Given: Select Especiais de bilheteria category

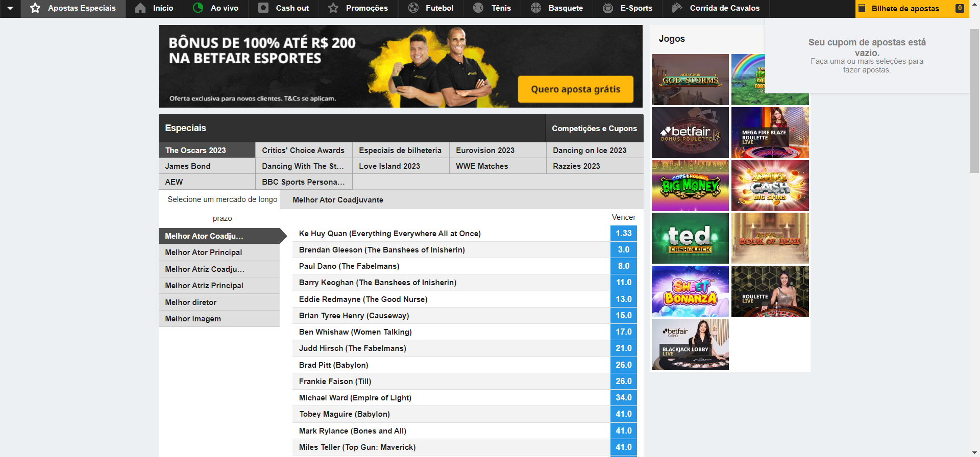Looking at the screenshot, I should coord(401,150).
